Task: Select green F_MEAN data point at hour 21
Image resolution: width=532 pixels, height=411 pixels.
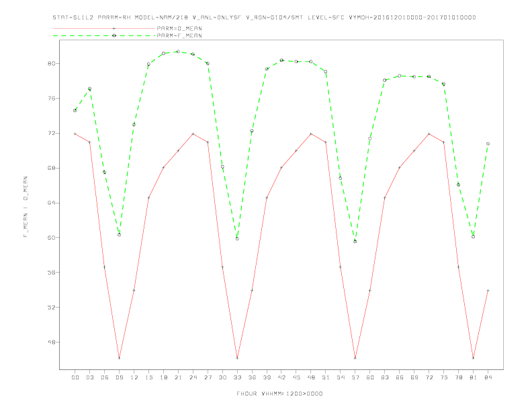Action: click(178, 52)
